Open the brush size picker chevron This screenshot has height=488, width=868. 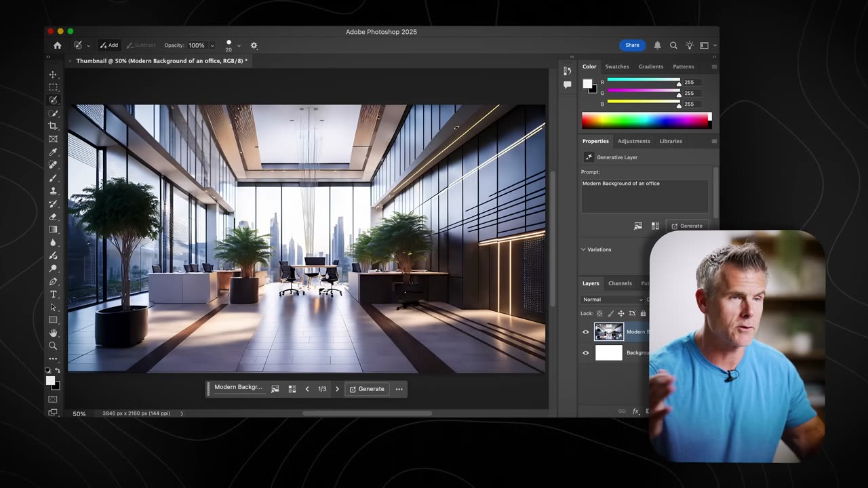pyautogui.click(x=239, y=46)
